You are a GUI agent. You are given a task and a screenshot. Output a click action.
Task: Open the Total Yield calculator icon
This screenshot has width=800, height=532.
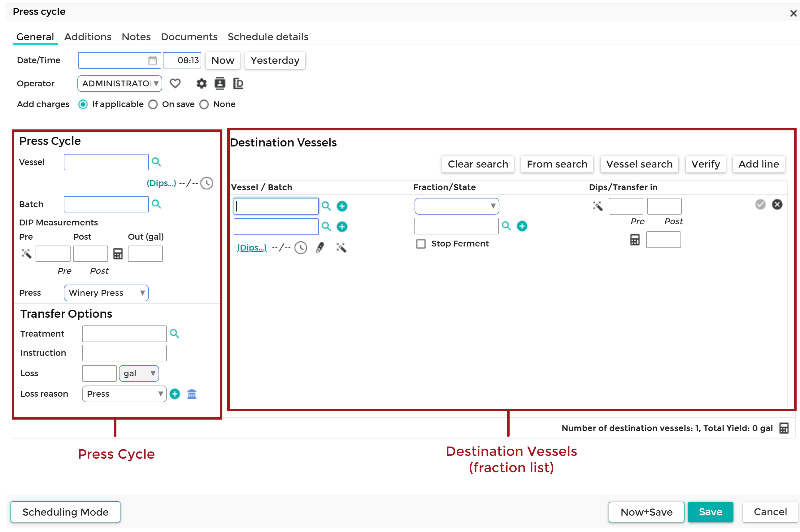point(784,428)
